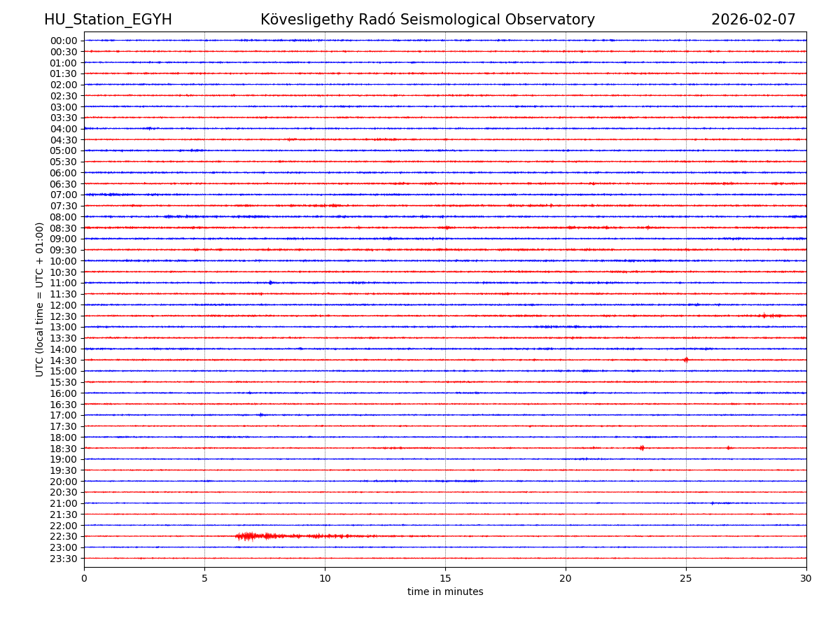
Task: Click the blue blip on the 11:00 trace
Action: (270, 283)
